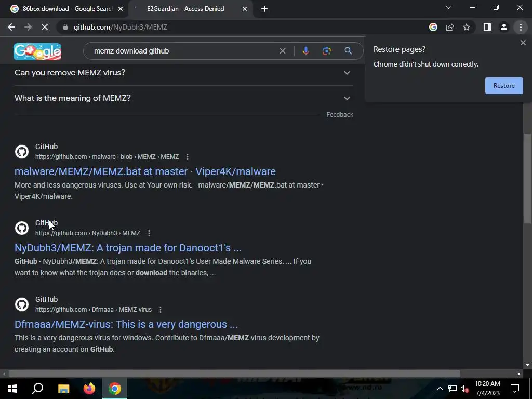Image resolution: width=532 pixels, height=399 pixels.
Task: Open options for the NyDubh3 MEMZ result
Action: [149, 233]
